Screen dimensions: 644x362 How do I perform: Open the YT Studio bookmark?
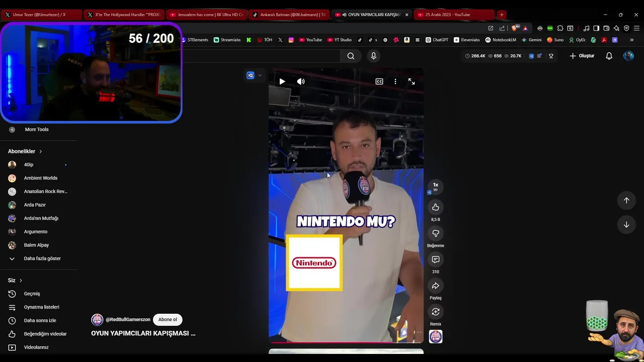[340, 40]
